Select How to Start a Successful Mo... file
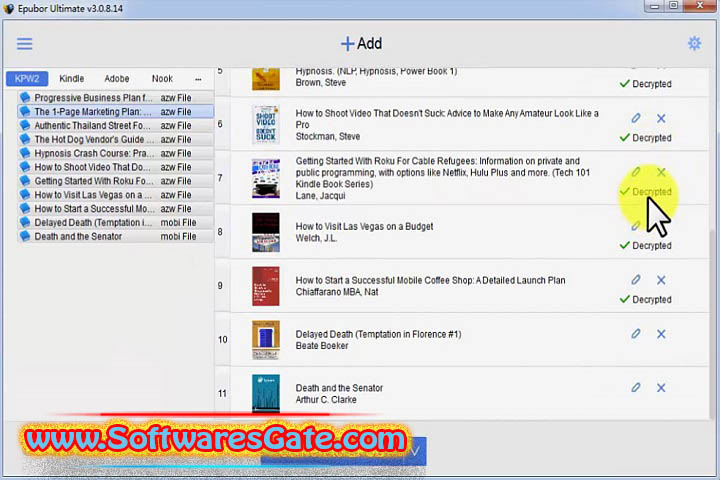The image size is (720, 480). click(x=116, y=209)
